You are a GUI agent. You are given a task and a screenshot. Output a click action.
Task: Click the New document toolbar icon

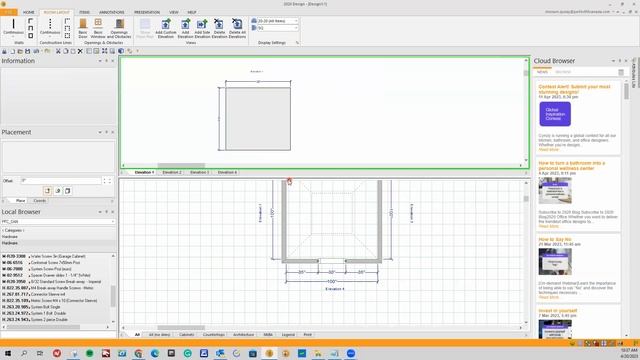click(12, 51)
